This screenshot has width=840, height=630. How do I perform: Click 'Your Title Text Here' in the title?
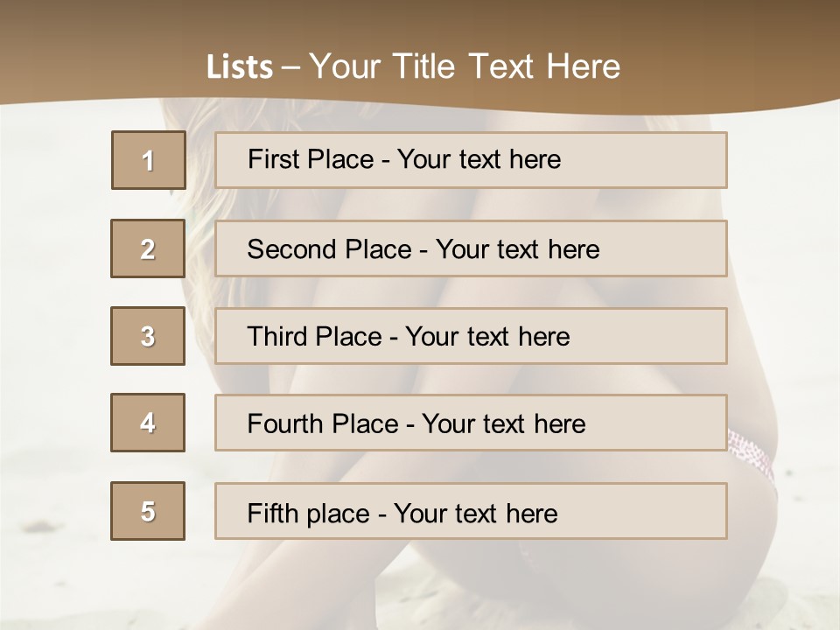(465, 66)
